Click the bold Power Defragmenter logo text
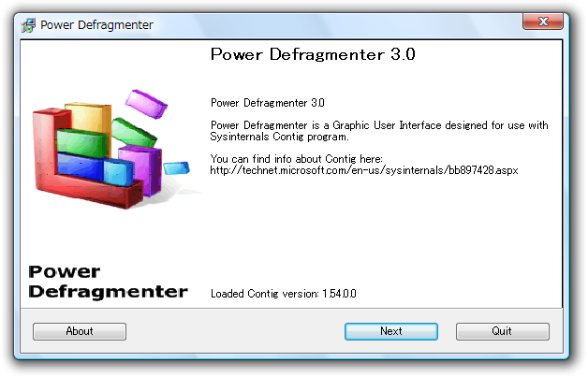This screenshot has height=377, width=588. [x=108, y=282]
